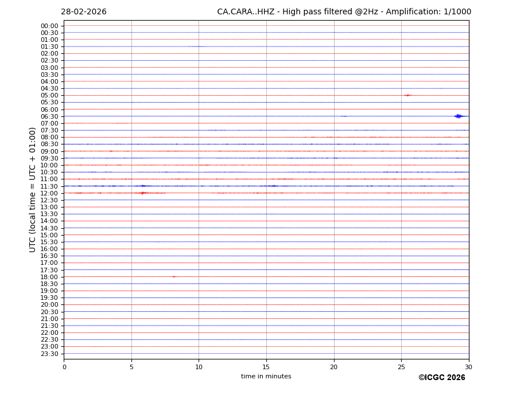This screenshot has height=399, width=532.
Task: Click the ©ICGC 2026 copyright text
Action: 441,378
